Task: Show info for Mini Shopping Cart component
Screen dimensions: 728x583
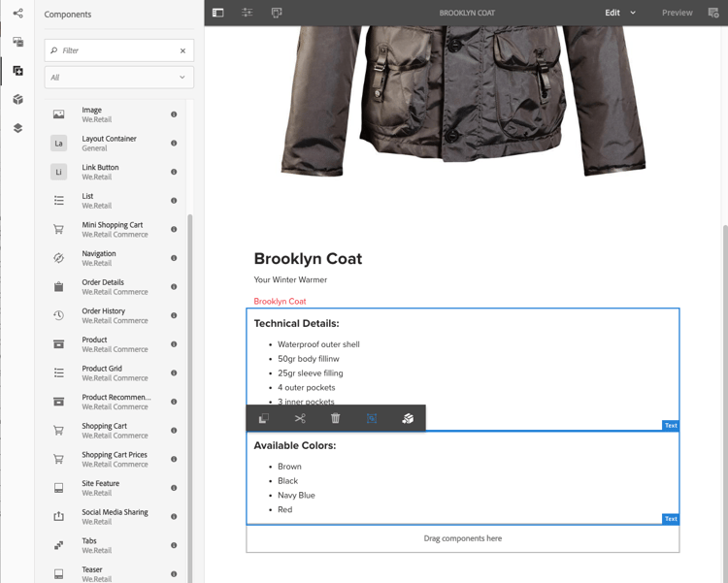Action: (x=174, y=229)
